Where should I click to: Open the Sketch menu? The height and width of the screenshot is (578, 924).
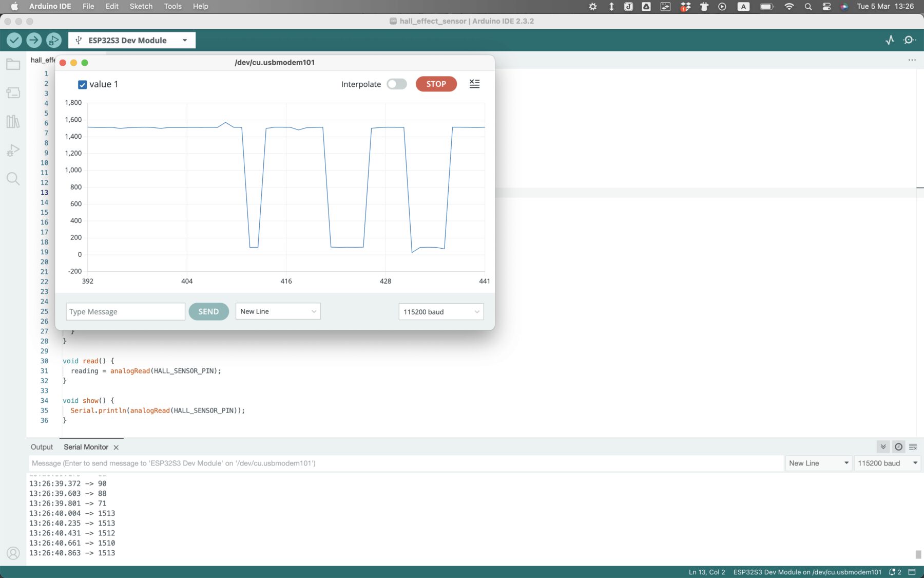coord(141,6)
